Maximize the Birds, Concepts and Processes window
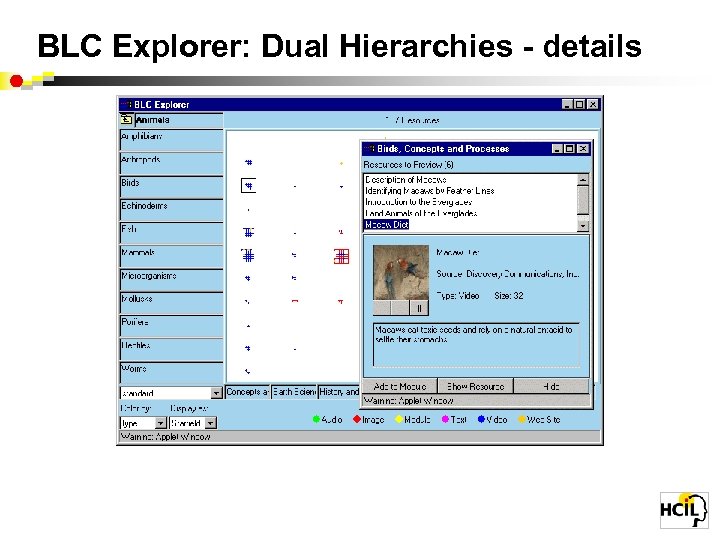Viewport: 720px width, 540px height. (569, 149)
